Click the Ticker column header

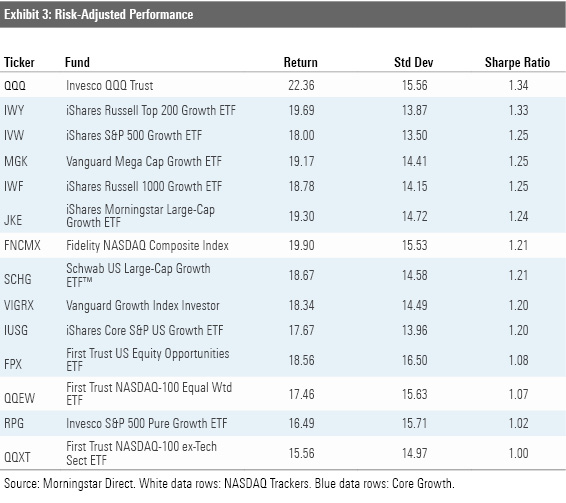point(19,62)
